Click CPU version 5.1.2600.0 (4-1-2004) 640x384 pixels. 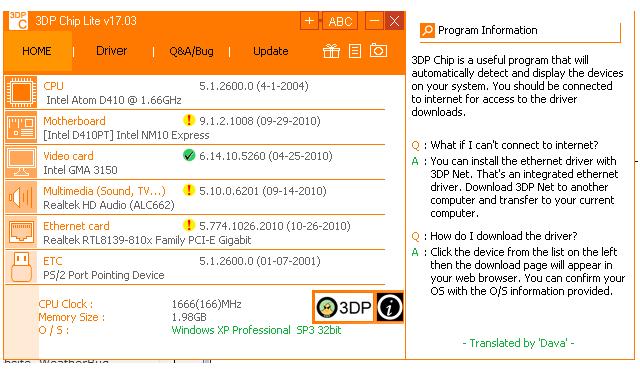[254, 86]
